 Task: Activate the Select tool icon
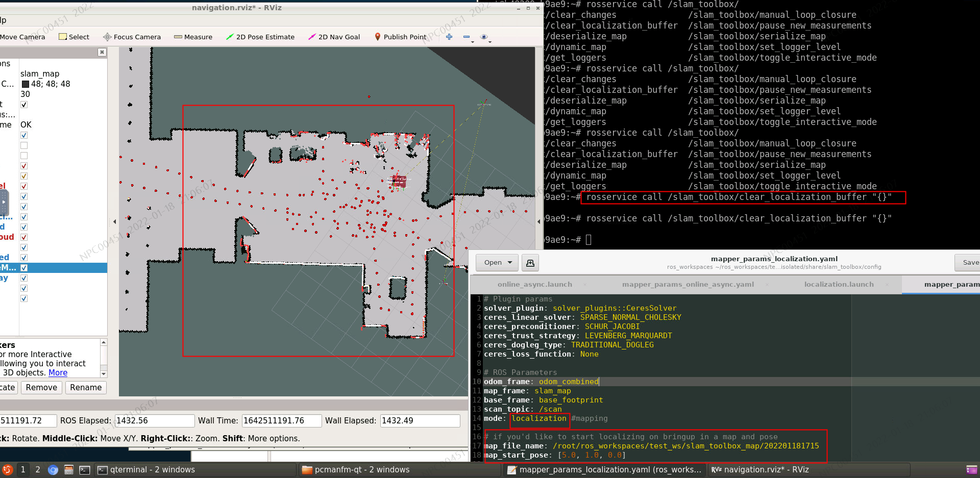click(63, 37)
